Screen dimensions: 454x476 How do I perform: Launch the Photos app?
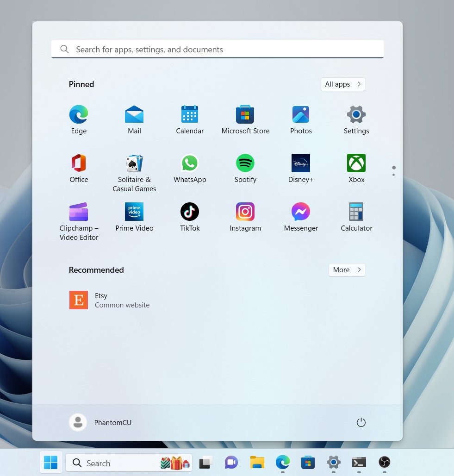pyautogui.click(x=301, y=119)
